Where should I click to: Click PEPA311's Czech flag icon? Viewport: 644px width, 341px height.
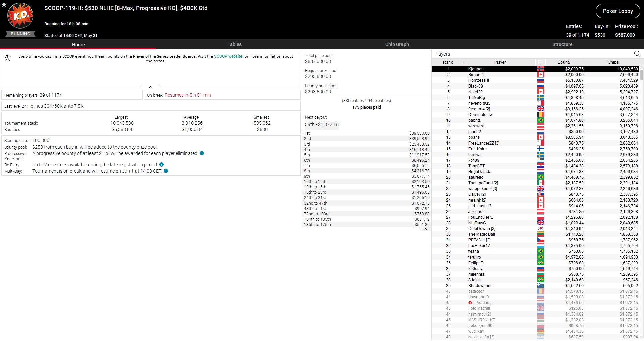coord(540,240)
